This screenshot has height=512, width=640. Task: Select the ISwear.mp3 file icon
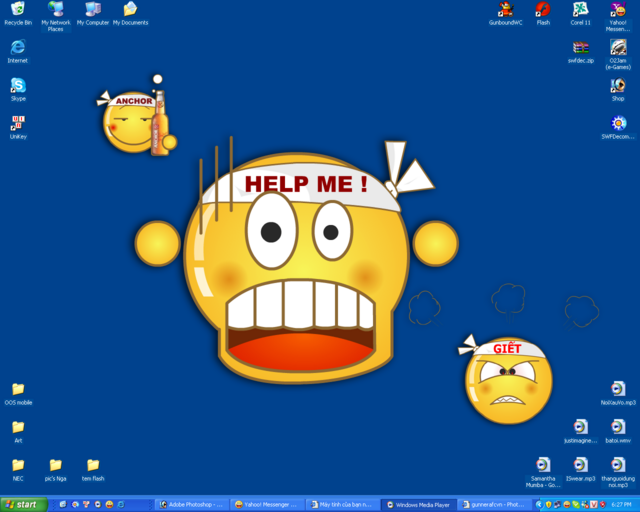[580, 469]
